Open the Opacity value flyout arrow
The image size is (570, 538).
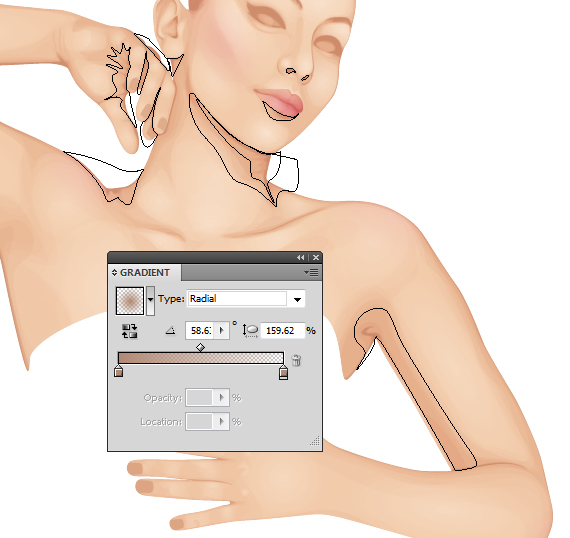click(x=221, y=398)
